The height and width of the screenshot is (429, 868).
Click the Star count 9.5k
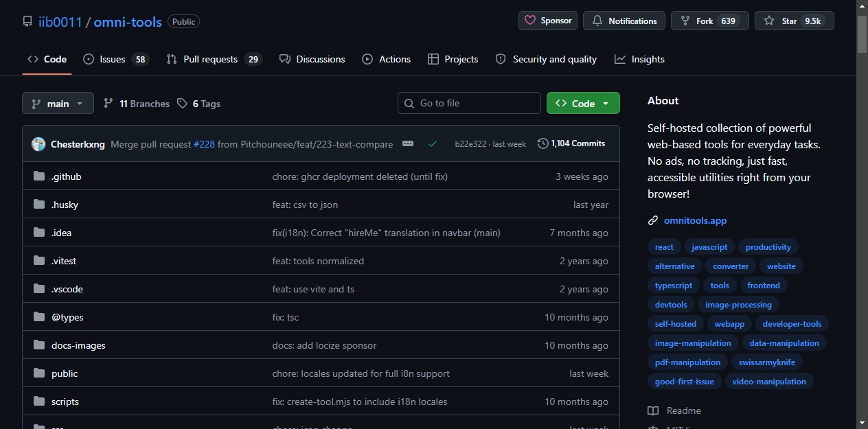pos(812,21)
